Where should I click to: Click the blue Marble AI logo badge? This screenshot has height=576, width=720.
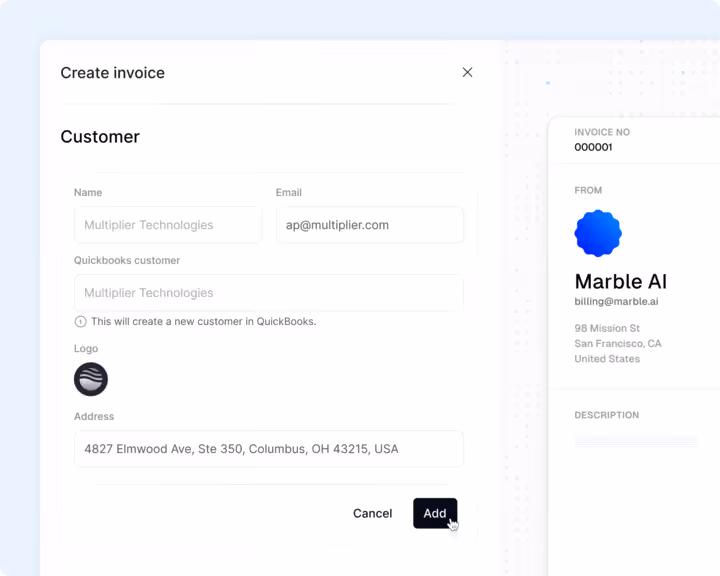pyautogui.click(x=598, y=233)
